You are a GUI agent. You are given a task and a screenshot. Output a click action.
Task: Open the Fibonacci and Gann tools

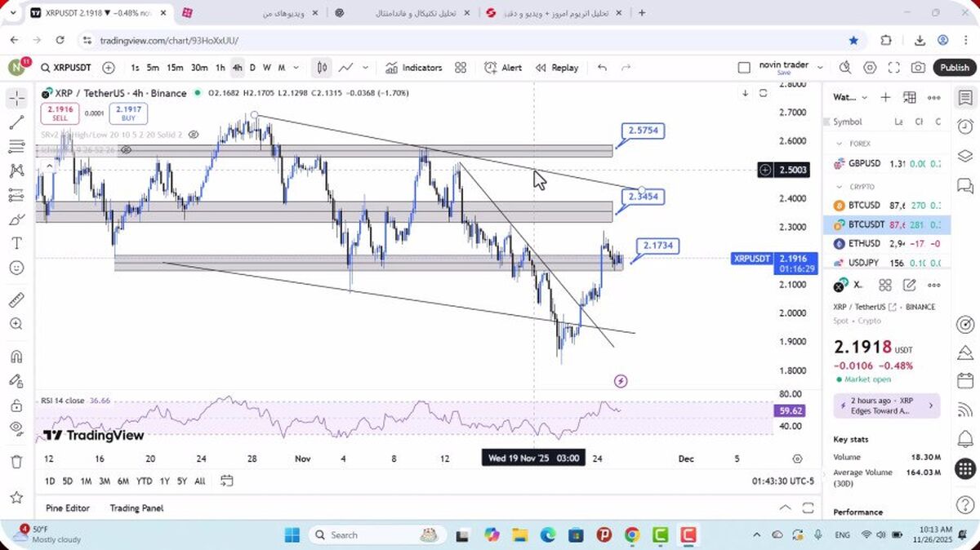pos(16,147)
